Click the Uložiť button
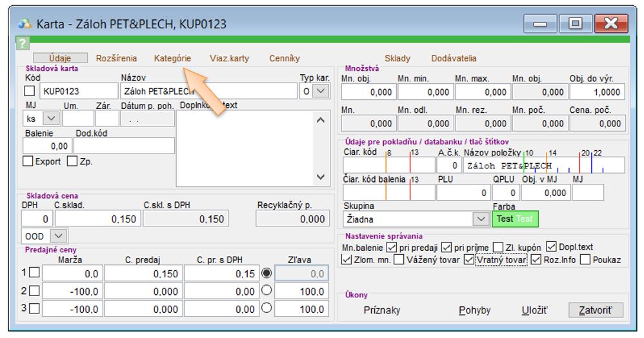This screenshot has width=644, height=338. coord(534,310)
